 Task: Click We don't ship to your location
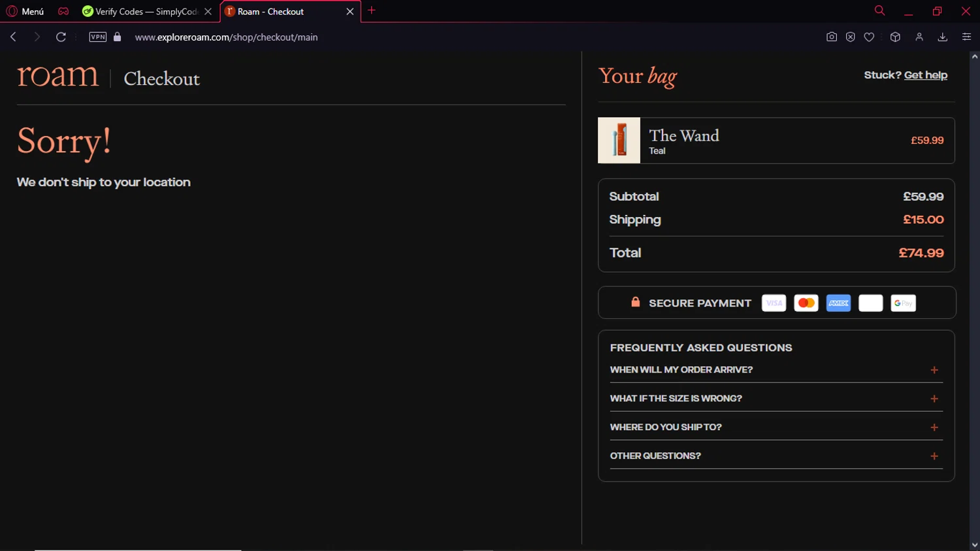104,182
